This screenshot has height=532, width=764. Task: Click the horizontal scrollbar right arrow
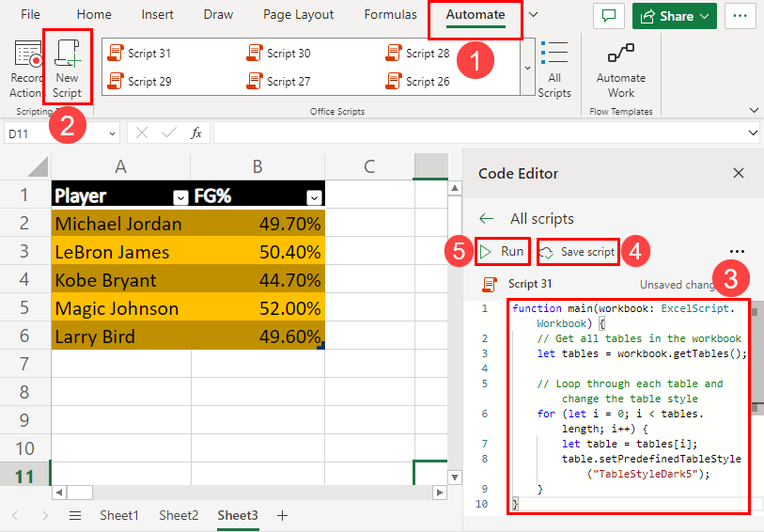pos(440,493)
